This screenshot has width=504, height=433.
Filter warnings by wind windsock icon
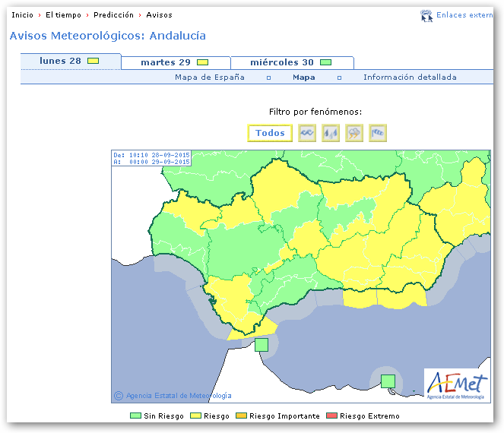tap(378, 133)
